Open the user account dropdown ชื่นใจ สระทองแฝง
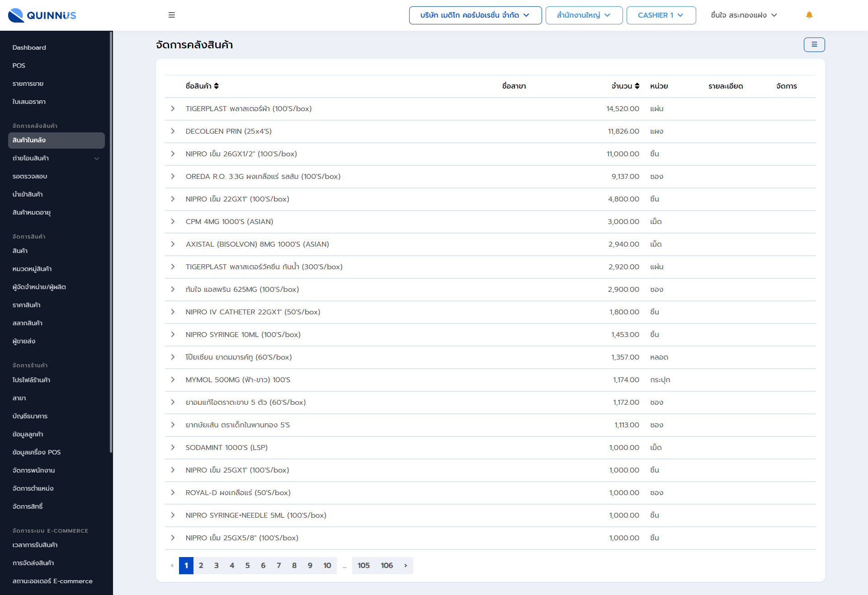 (x=744, y=15)
